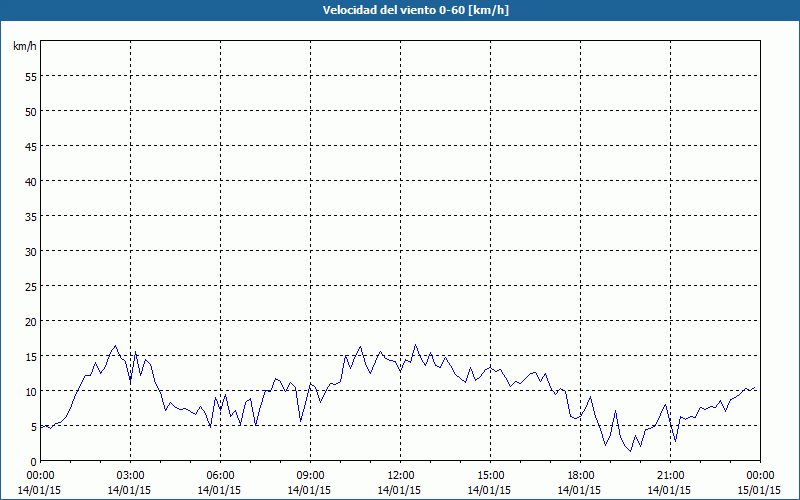
Task: Click the x-axis time label 21:00
Action: coord(670,476)
